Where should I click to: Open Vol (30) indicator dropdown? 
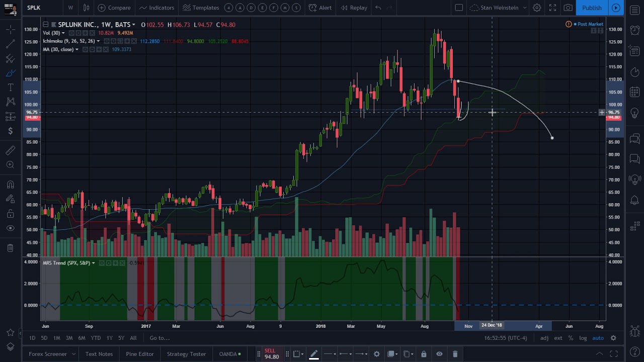tap(63, 33)
